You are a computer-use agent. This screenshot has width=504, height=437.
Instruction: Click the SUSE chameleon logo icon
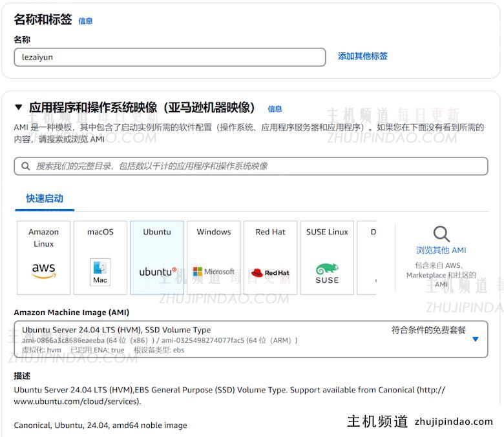(327, 273)
